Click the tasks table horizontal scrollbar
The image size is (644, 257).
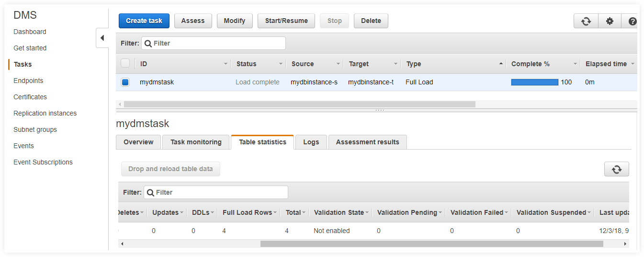tap(300, 104)
